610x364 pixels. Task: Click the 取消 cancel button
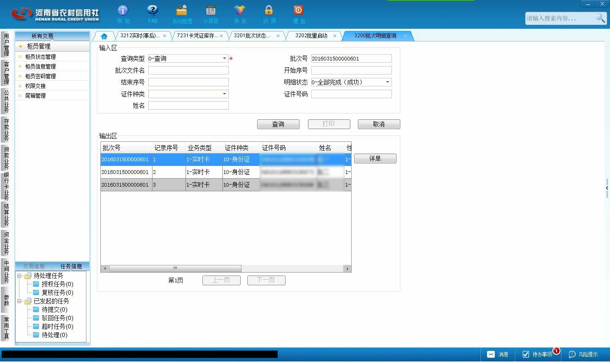coord(379,124)
